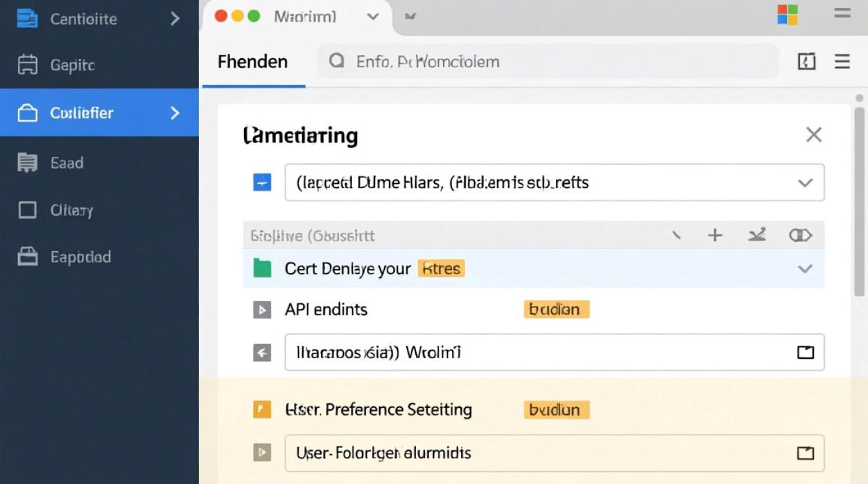The height and width of the screenshot is (484, 868).
Task: Open the top combo box dropdown arrow
Action: pos(805,183)
